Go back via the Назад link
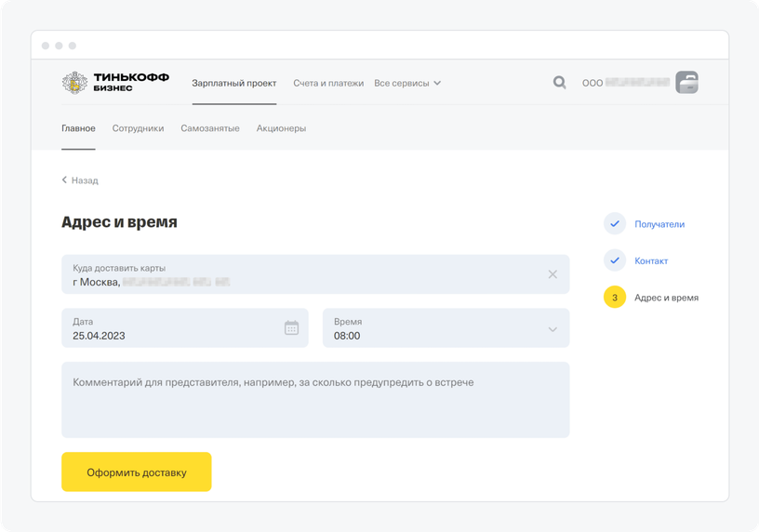This screenshot has width=759, height=532. 80,180
